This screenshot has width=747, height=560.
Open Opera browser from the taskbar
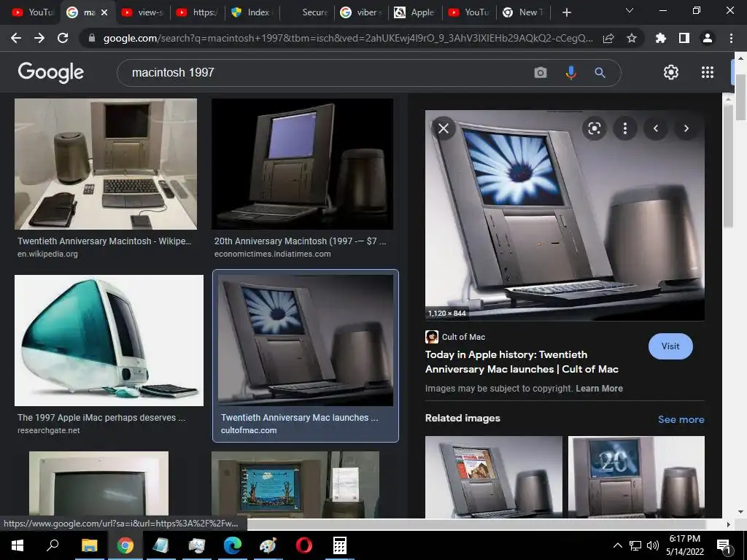pyautogui.click(x=304, y=545)
